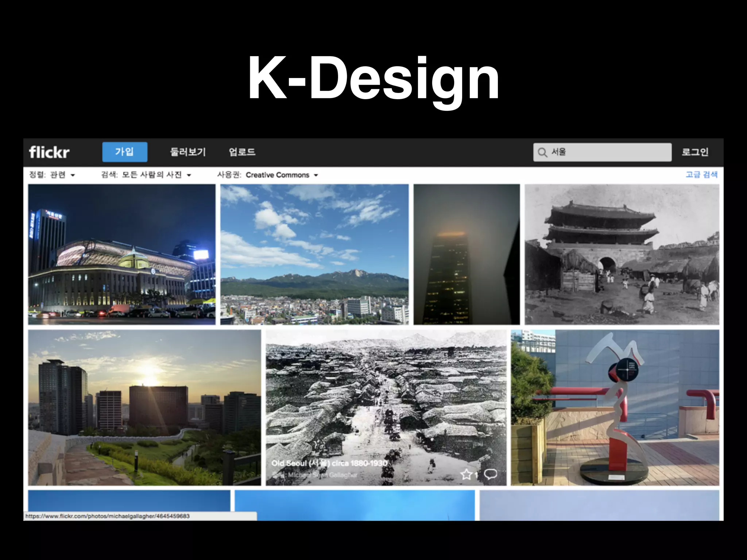
Task: Open comments on the Old Seoul photo
Action: tap(491, 474)
